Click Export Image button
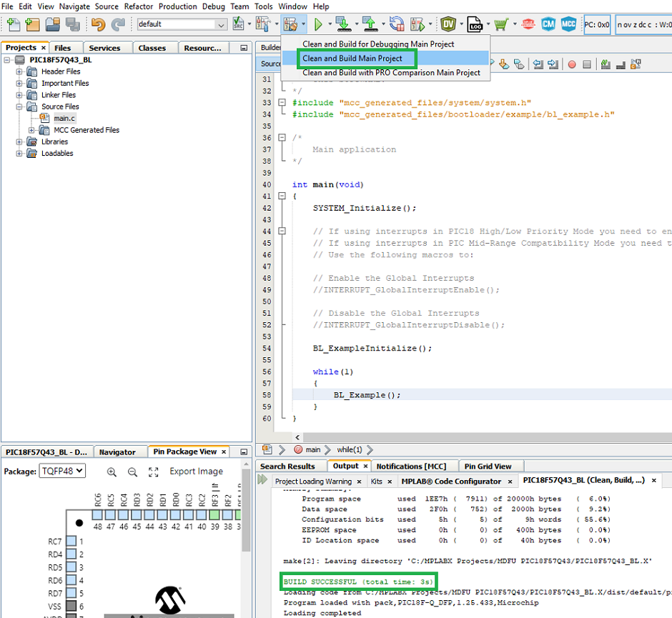Screen dimensions: 672x618 [196, 472]
